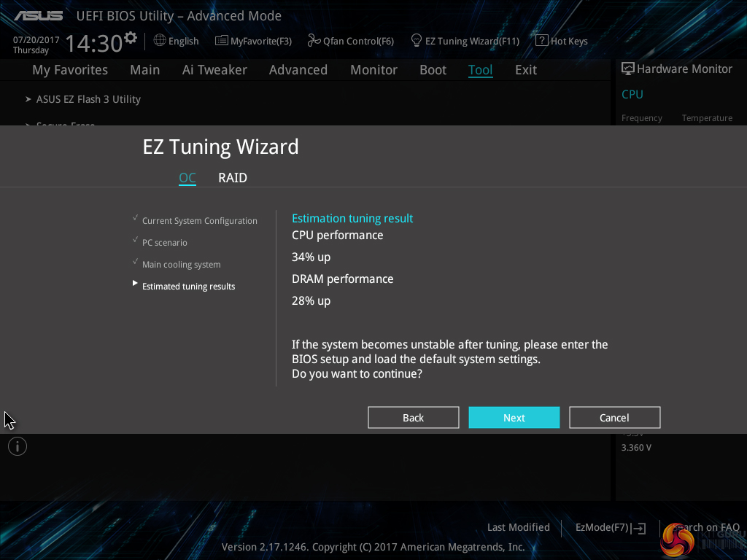
Task: Open MyFavorite(F3) list icon
Action: click(x=222, y=41)
